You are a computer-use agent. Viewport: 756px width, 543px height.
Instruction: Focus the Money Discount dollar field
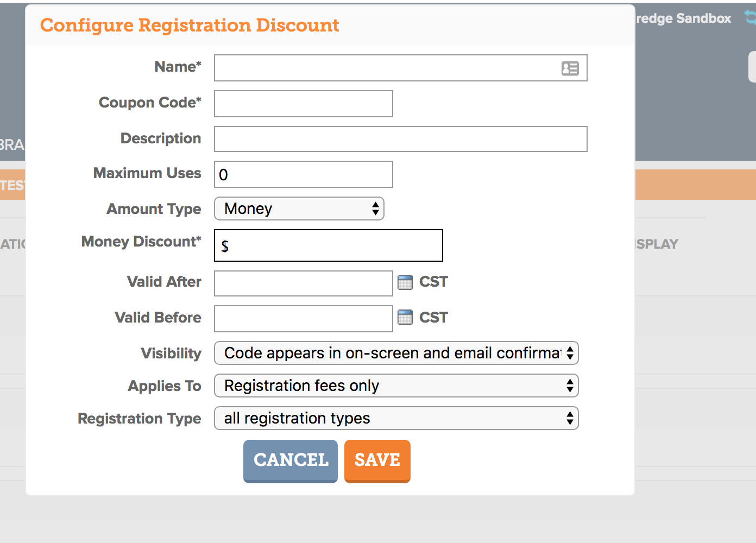(329, 245)
